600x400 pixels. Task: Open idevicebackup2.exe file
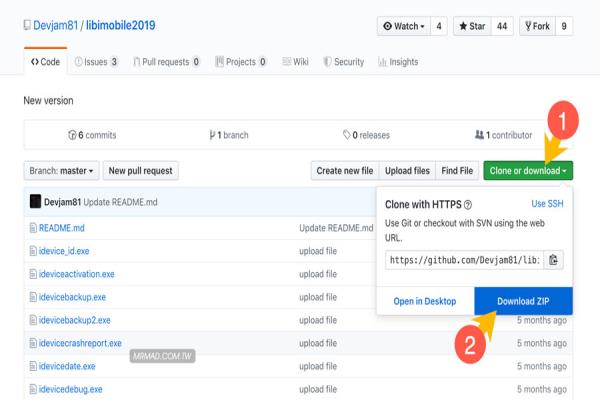point(75,320)
